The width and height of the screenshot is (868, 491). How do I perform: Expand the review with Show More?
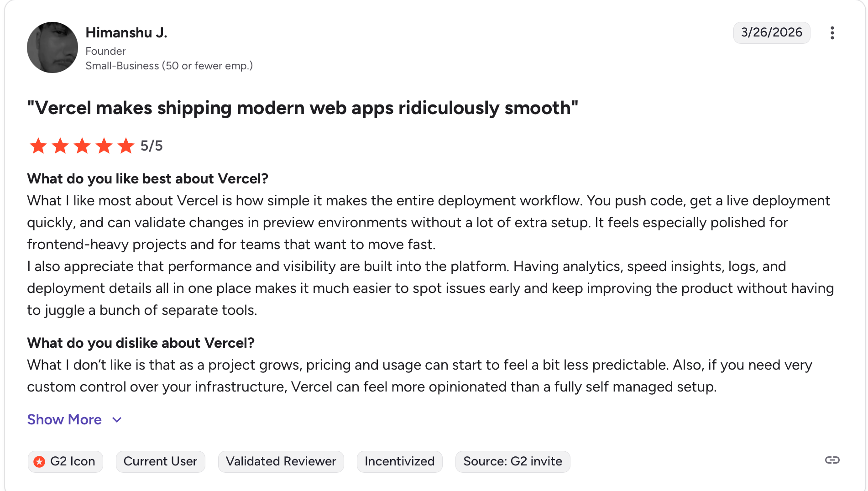64,419
